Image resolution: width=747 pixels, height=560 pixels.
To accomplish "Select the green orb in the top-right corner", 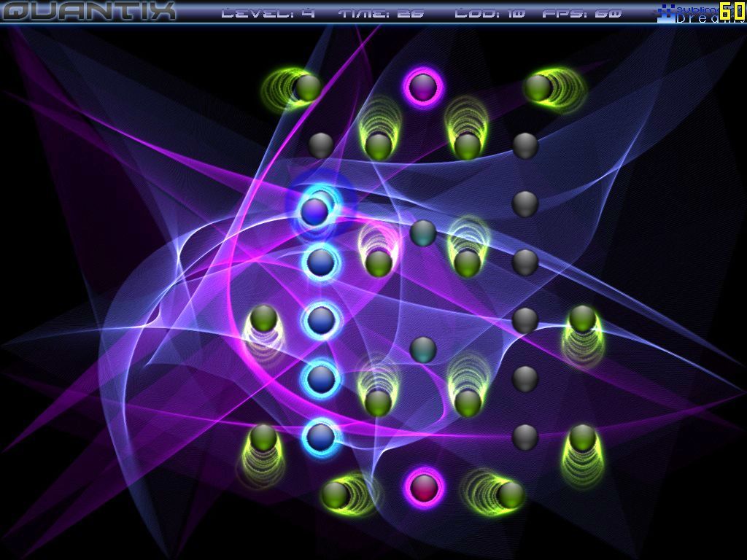I will [x=538, y=87].
